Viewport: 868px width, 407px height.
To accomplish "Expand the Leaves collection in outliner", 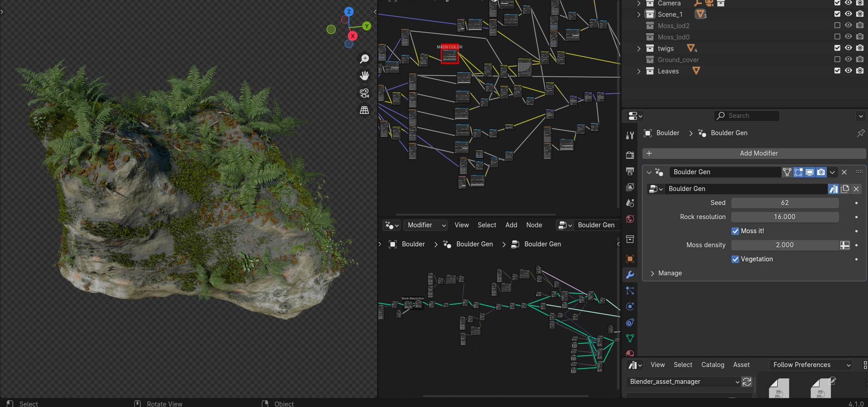I will [x=639, y=71].
